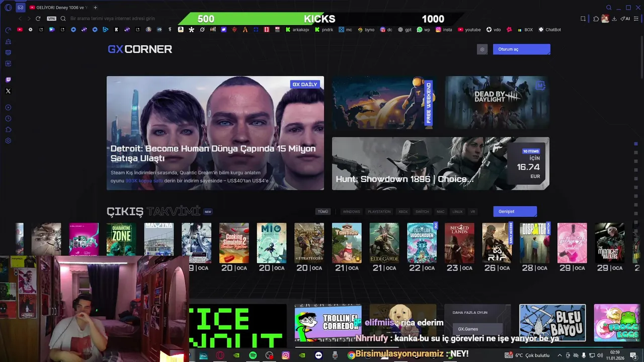This screenshot has width=644, height=362.
Task: Select the VR platform filter
Action: pos(472,212)
